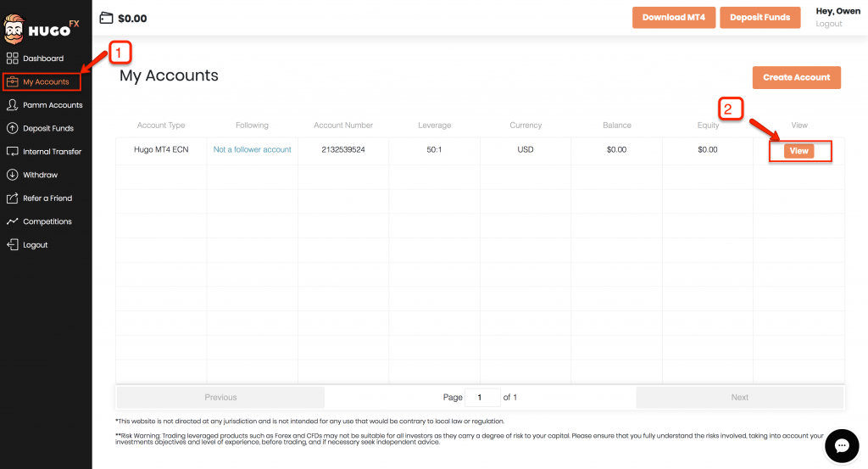Click the sidebar Logout door icon

[12, 244]
